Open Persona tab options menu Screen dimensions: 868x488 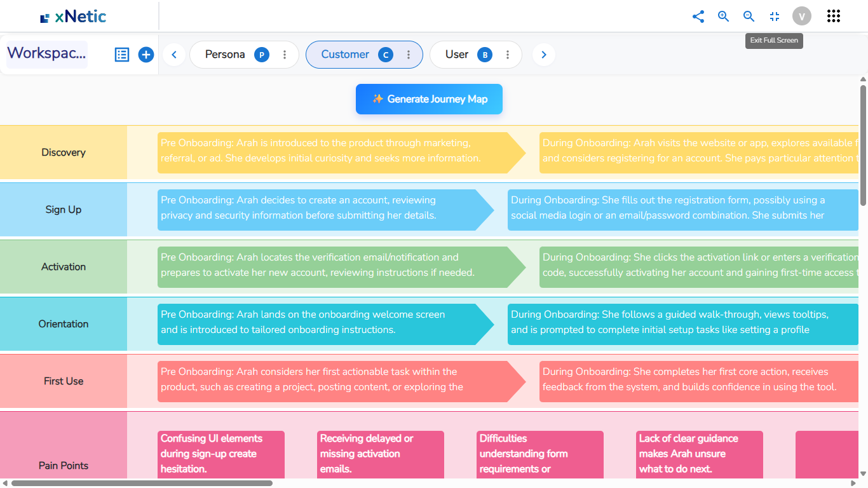click(285, 55)
